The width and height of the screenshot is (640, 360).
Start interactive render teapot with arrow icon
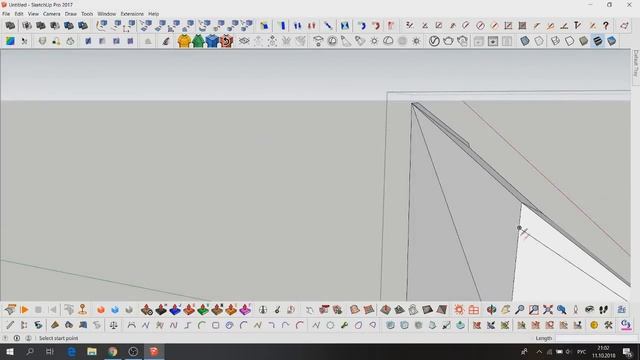(x=462, y=41)
